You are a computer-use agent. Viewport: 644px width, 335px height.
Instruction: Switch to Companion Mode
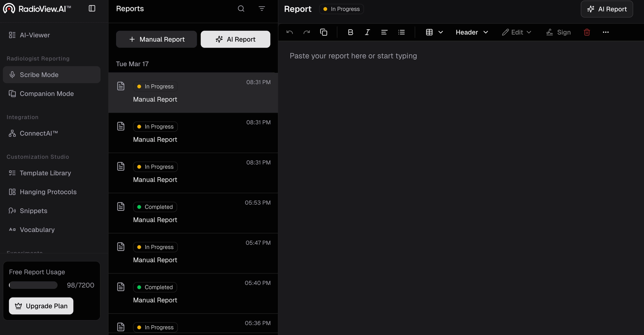point(52,94)
